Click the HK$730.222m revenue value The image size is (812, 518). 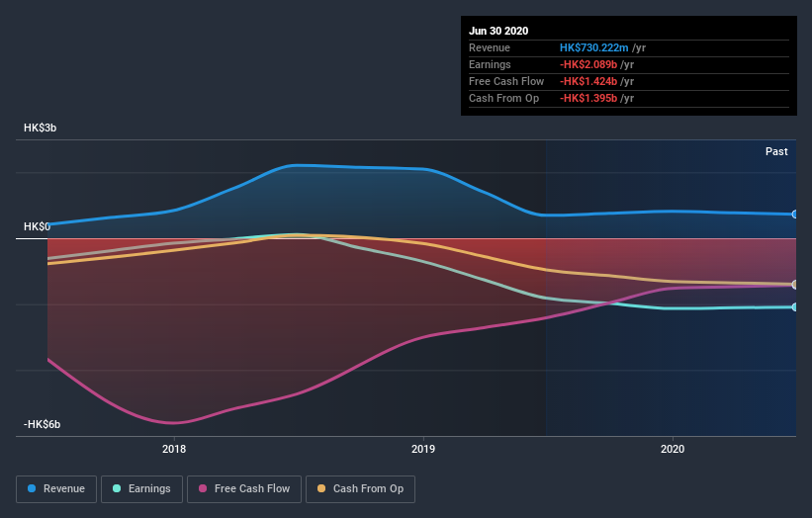click(594, 47)
